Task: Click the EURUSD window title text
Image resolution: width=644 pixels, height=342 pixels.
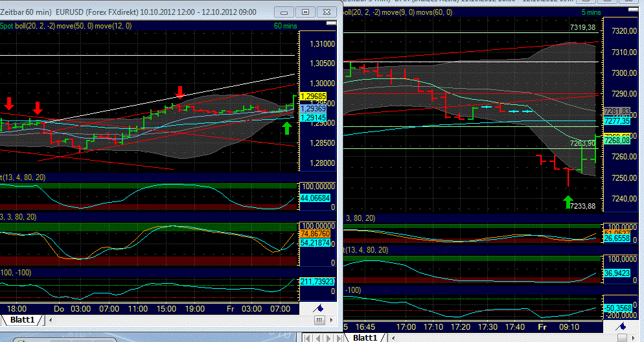Action: (128, 12)
